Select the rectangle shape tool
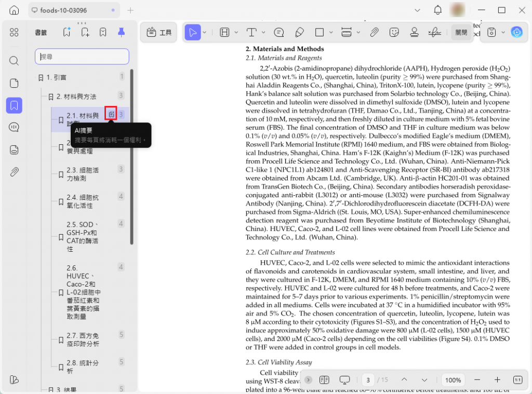The image size is (532, 394). pos(320,33)
